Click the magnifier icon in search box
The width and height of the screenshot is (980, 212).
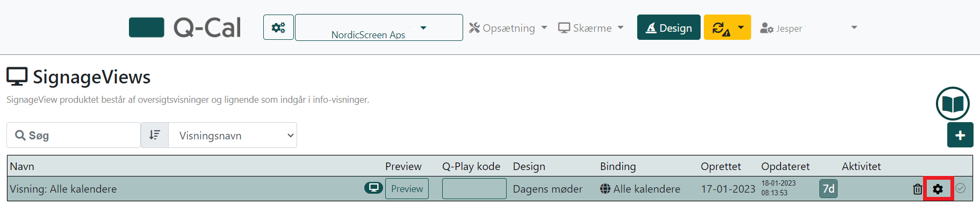point(20,135)
